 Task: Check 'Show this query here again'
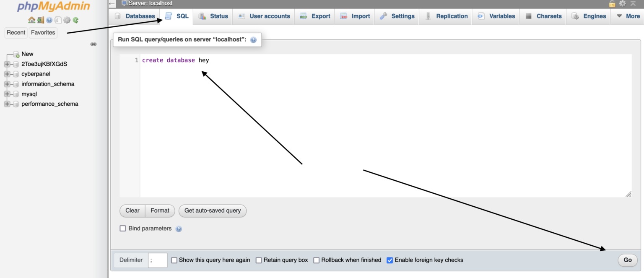pos(174,260)
